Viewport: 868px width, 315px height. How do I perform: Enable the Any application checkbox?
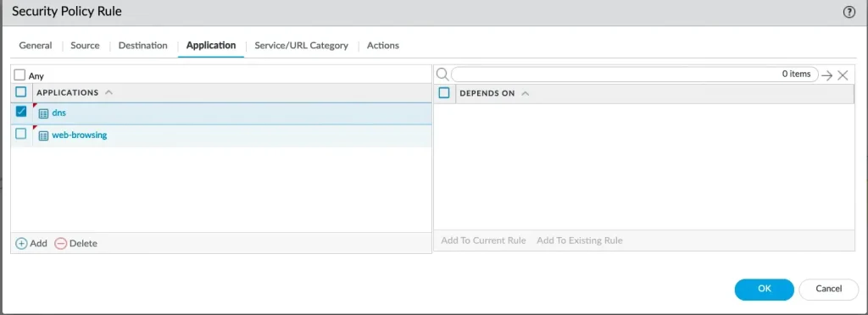click(x=20, y=75)
